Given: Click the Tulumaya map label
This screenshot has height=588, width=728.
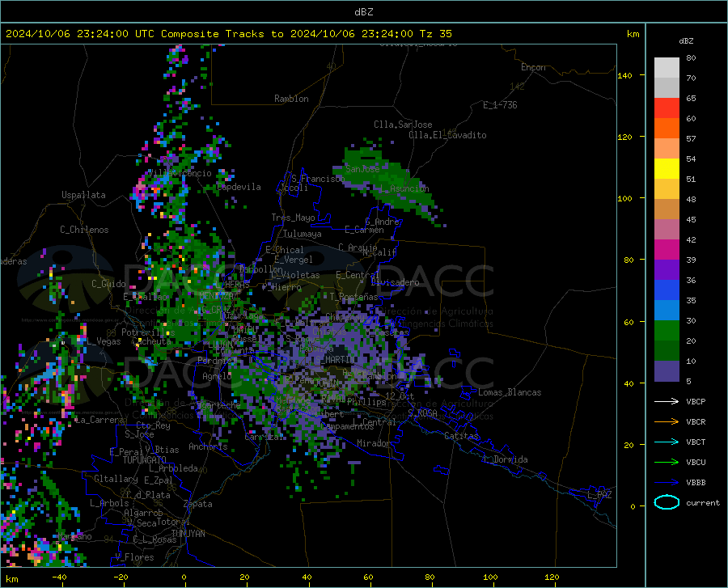Looking at the screenshot, I should (x=303, y=234).
